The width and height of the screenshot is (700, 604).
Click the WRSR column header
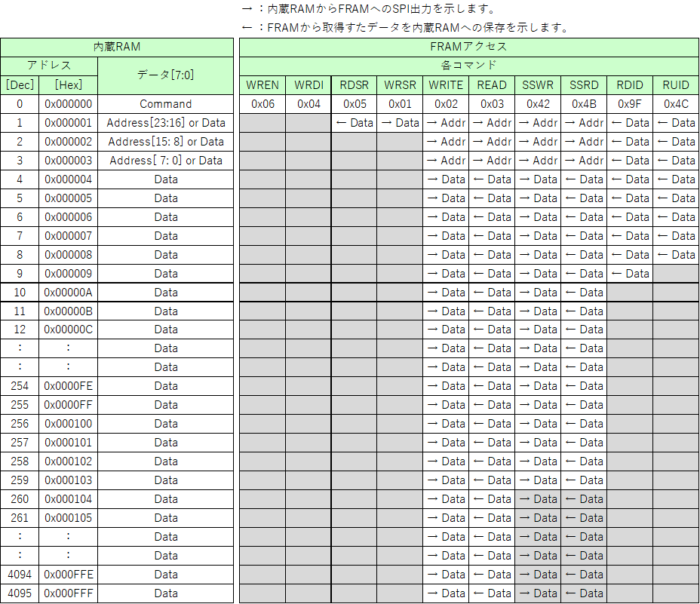[400, 85]
